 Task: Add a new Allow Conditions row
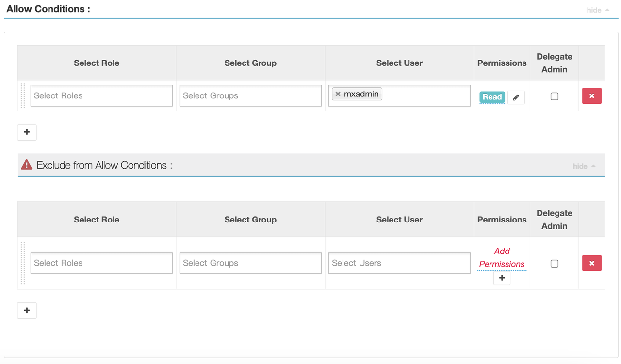coord(27,132)
